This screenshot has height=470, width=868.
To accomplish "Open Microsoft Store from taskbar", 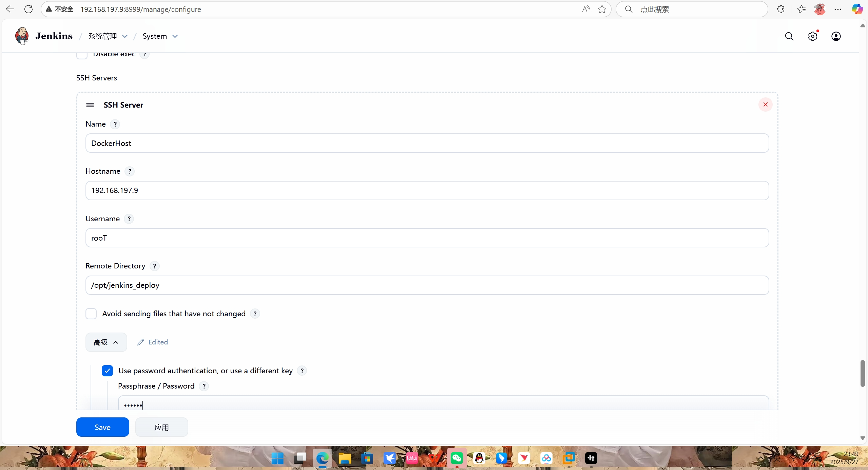I will (367, 458).
